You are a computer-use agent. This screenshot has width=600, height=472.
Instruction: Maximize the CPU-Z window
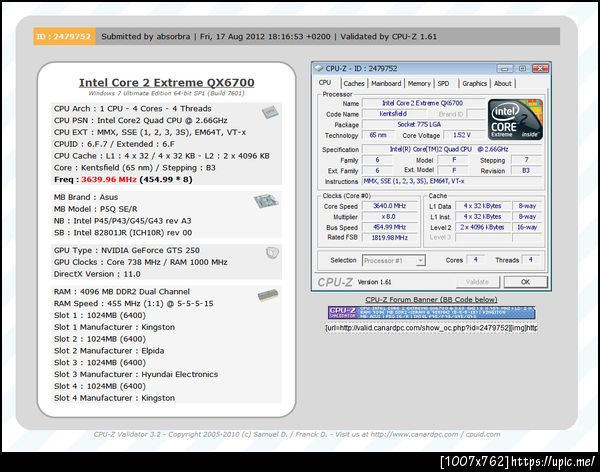[x=522, y=69]
